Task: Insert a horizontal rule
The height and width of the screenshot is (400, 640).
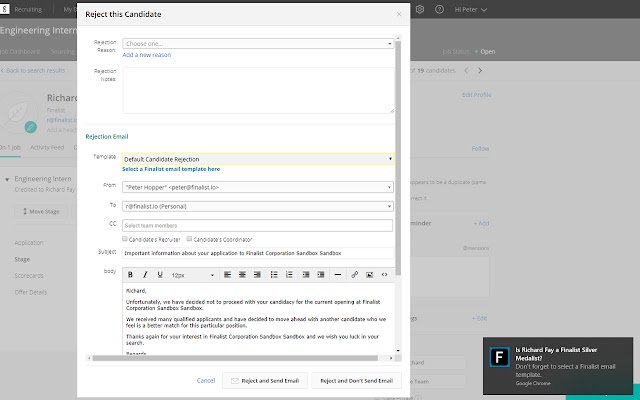Action: (338, 275)
